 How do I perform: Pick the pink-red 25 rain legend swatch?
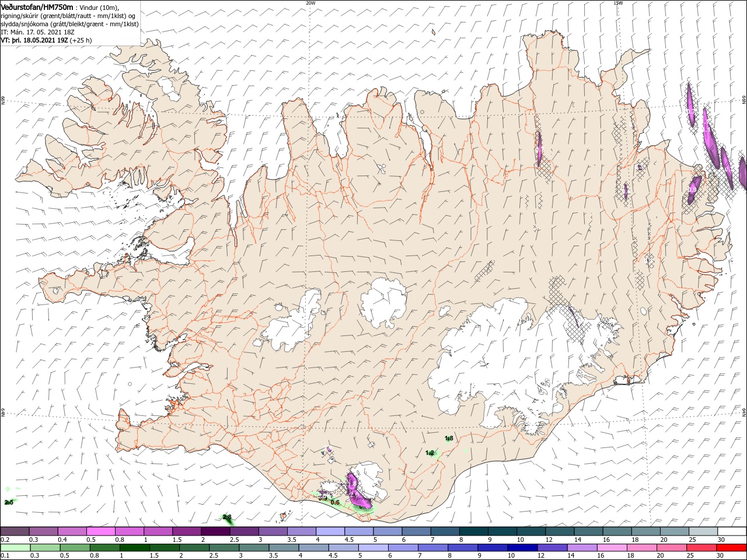click(x=701, y=548)
